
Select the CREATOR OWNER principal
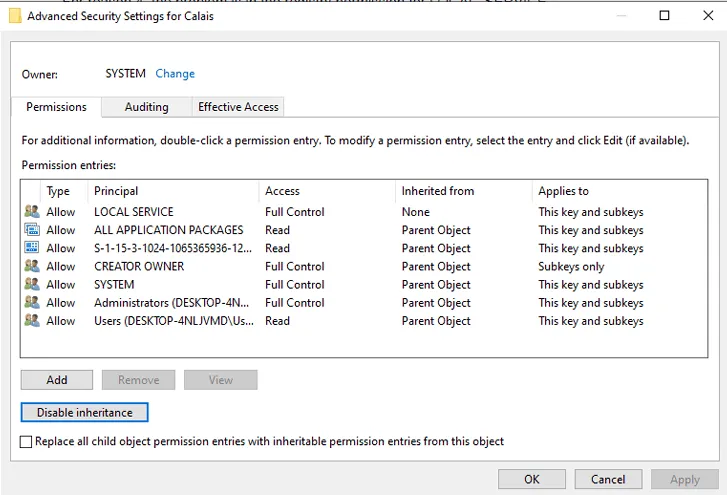tap(139, 266)
